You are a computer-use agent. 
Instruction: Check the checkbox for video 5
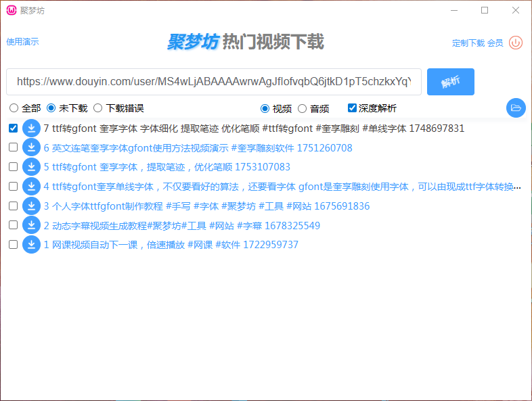[14, 167]
